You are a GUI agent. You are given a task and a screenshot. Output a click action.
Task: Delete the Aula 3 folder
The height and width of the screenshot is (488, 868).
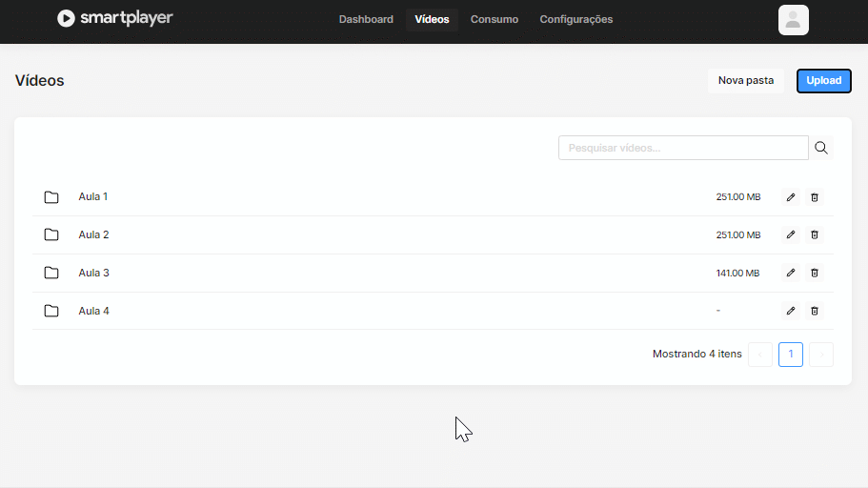[815, 274]
